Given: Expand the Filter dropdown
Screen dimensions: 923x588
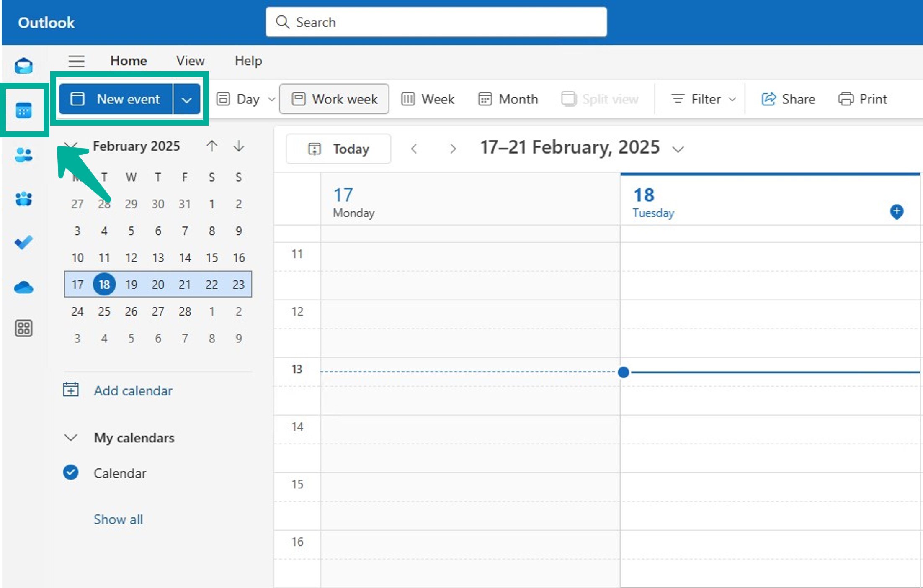Looking at the screenshot, I should (704, 99).
